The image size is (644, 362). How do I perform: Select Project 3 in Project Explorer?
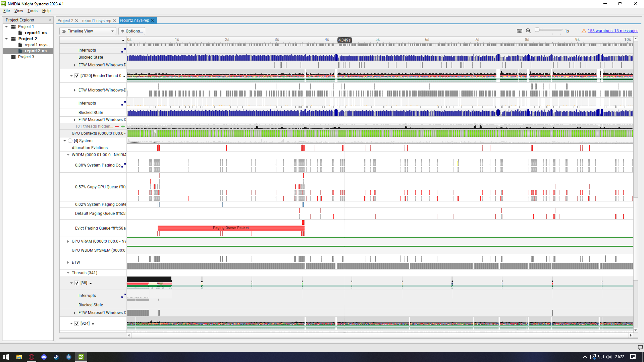coord(26,57)
